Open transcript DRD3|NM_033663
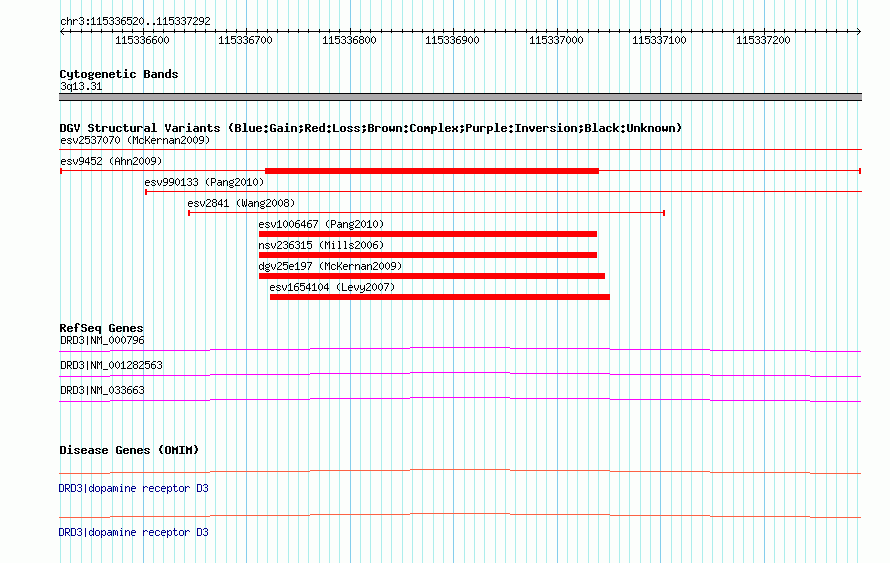This screenshot has height=563, width=890. click(x=102, y=390)
